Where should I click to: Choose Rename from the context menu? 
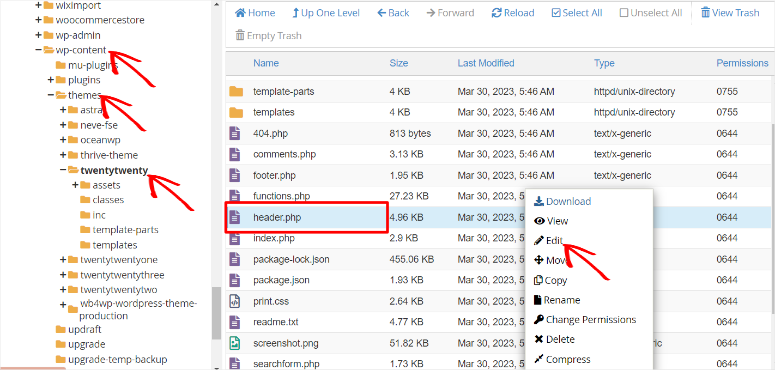557,300
